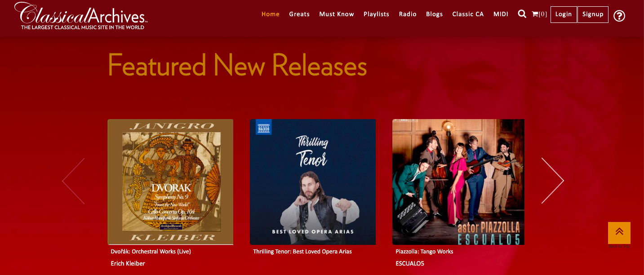
Task: Visit the Classic CA page
Action: pos(468,14)
